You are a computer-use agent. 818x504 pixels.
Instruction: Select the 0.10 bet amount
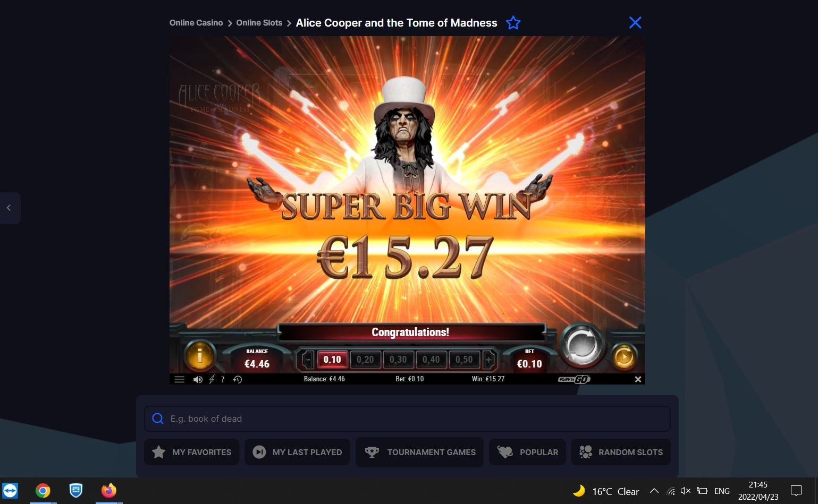click(x=332, y=360)
